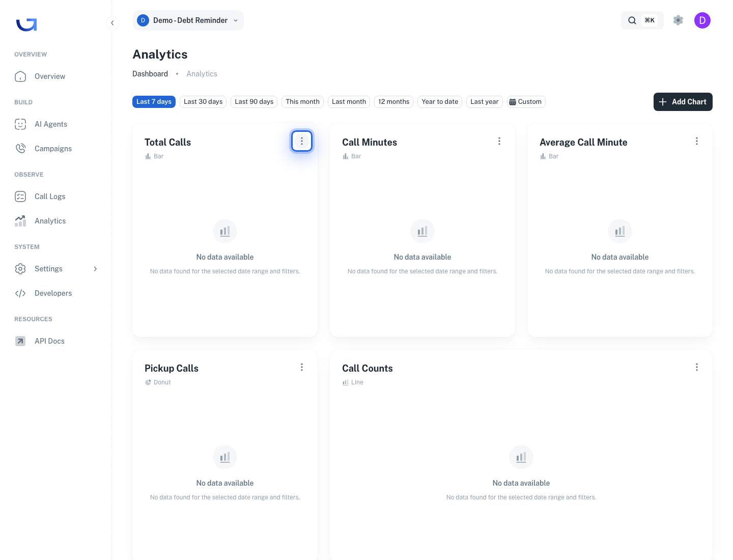Choose the Custom date range button
Viewport: 733px width, 560px height.
click(x=526, y=102)
